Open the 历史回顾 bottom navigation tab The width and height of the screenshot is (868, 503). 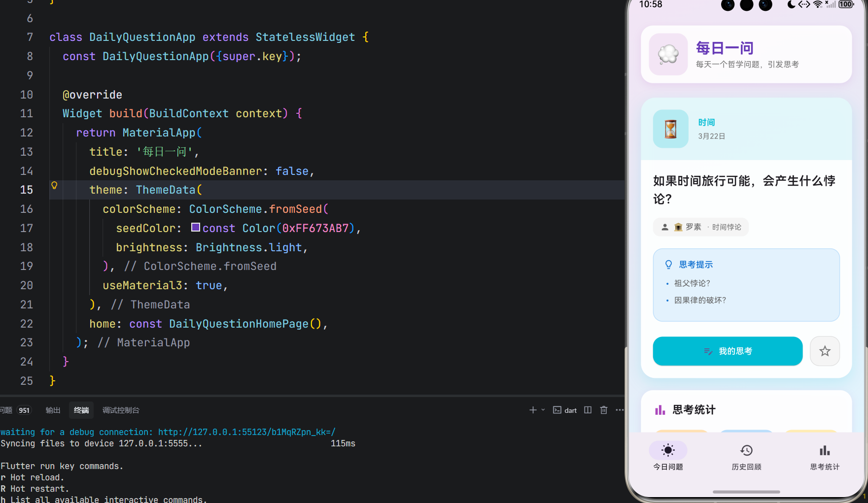(x=746, y=456)
